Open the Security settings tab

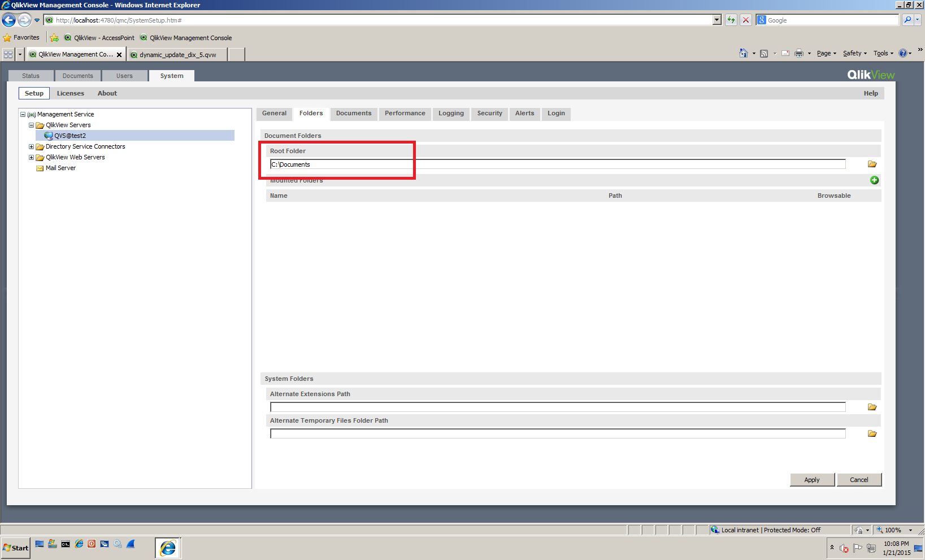click(x=489, y=114)
